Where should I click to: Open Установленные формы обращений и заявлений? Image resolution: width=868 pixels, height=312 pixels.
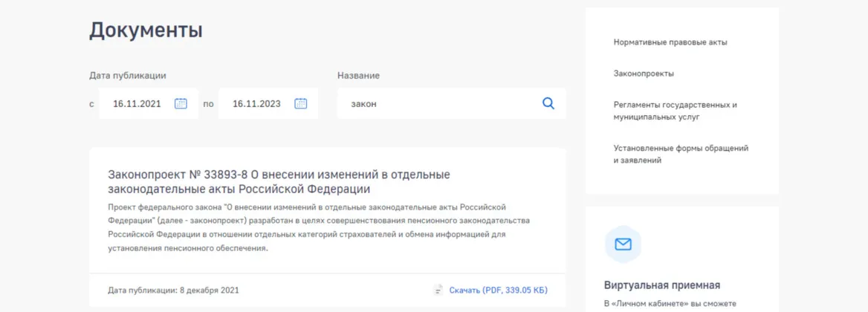click(x=681, y=155)
